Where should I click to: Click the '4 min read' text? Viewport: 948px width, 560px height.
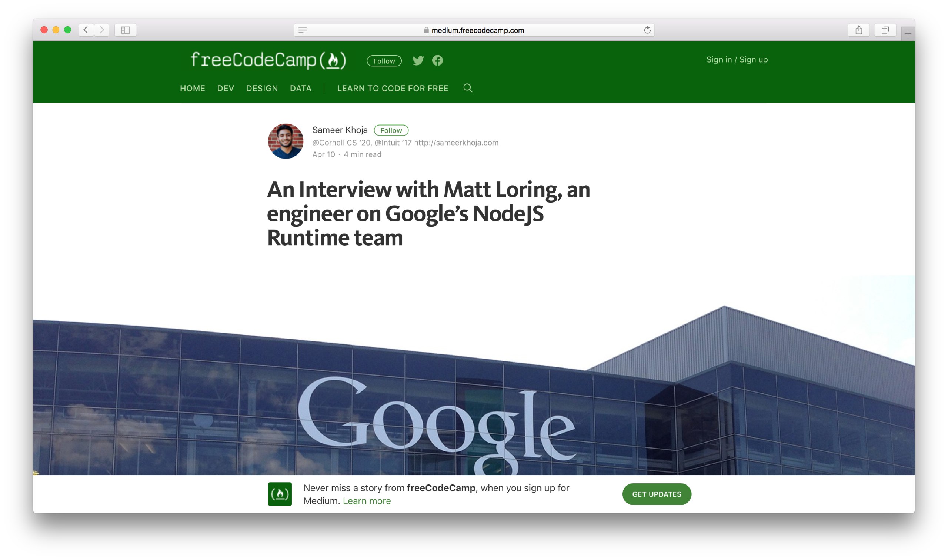click(x=363, y=154)
